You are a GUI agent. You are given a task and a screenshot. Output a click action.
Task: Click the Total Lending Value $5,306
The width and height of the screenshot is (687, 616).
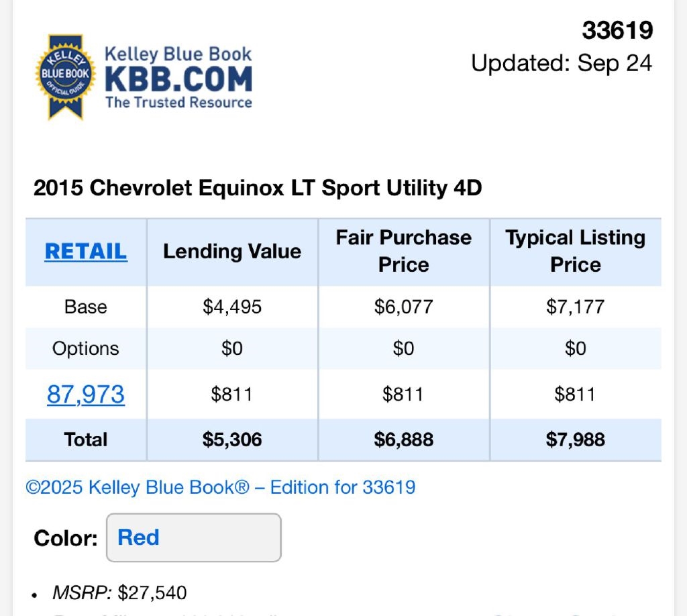tap(232, 440)
